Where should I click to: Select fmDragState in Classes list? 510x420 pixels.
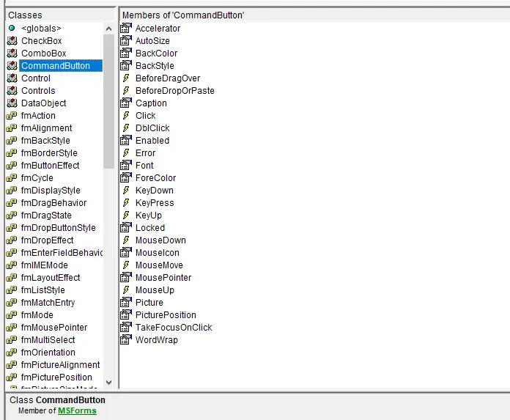tap(46, 215)
